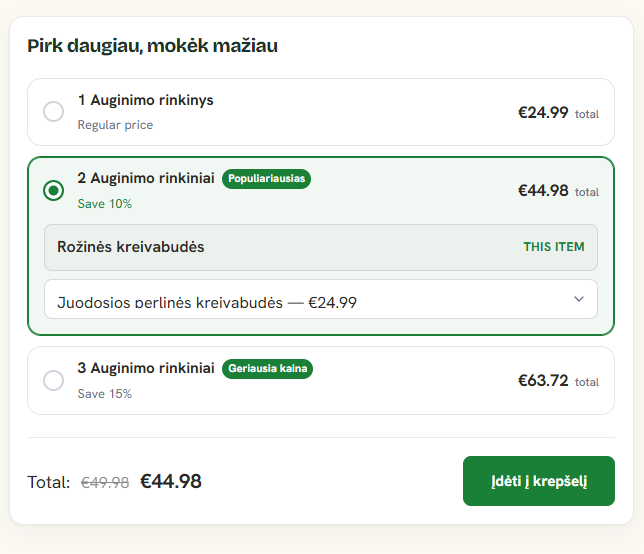Click the Pirk daugiau, mokėk mažiau heading
This screenshot has height=554, width=644.
(x=152, y=46)
